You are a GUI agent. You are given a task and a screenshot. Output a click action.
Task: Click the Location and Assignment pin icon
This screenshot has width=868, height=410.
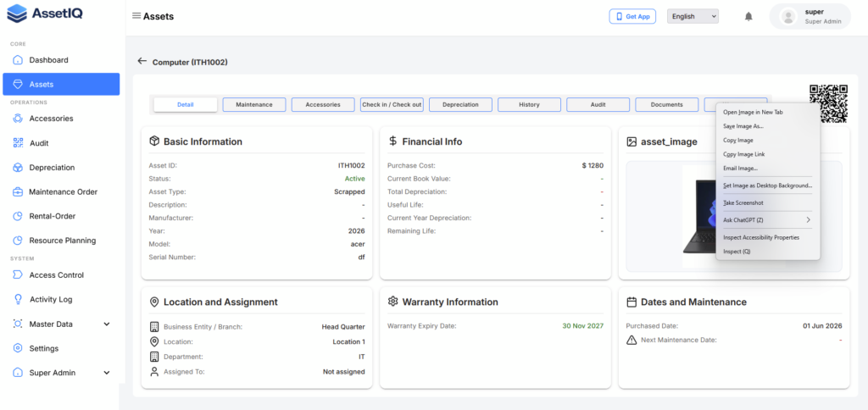pos(154,302)
